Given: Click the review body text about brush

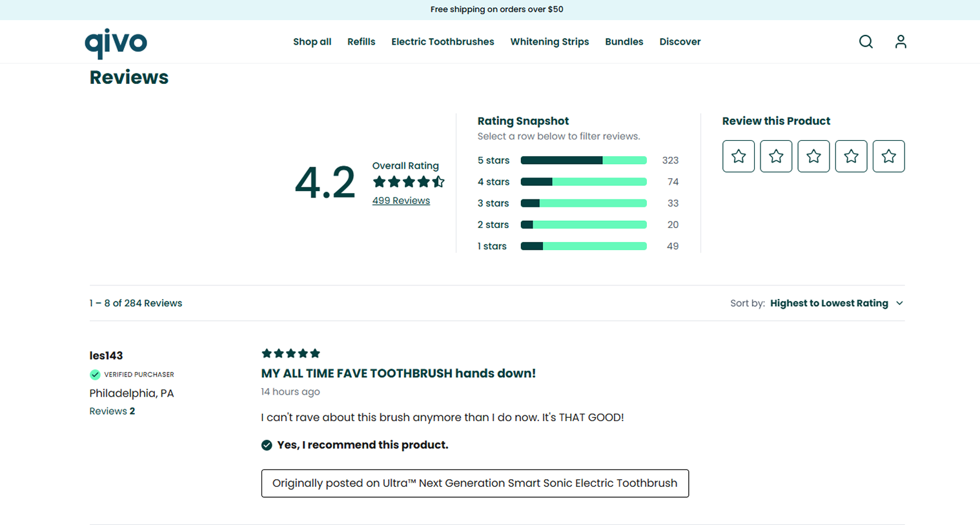Looking at the screenshot, I should click(442, 418).
